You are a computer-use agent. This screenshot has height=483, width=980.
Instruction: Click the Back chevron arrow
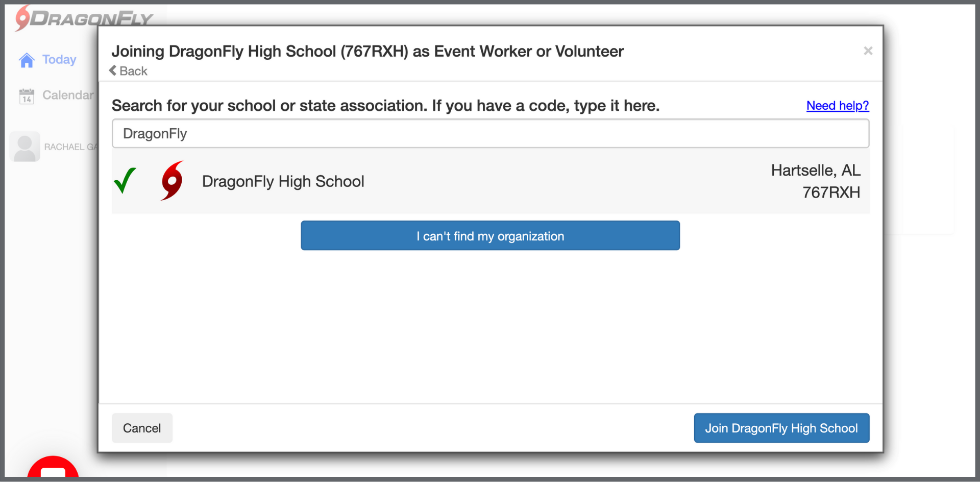(x=113, y=71)
